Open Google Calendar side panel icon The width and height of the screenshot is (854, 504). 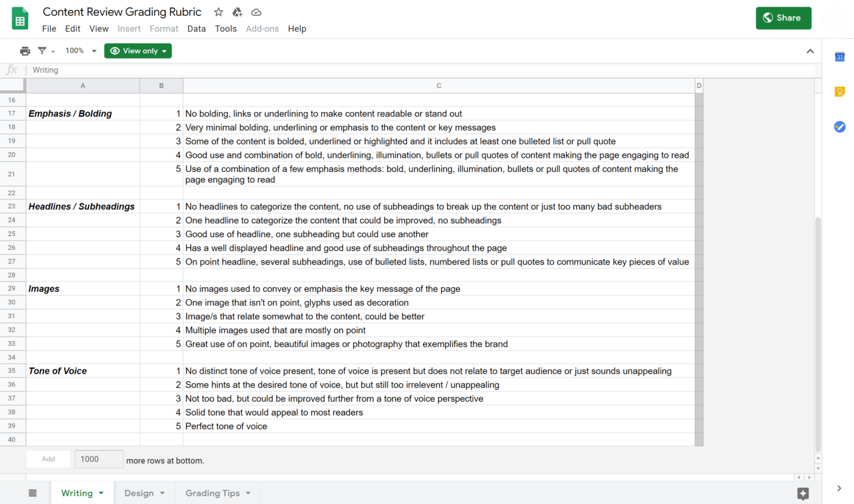click(839, 57)
